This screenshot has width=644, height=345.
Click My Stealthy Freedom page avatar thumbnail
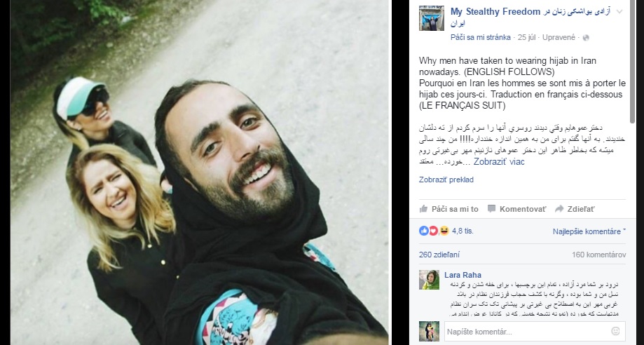point(432,18)
